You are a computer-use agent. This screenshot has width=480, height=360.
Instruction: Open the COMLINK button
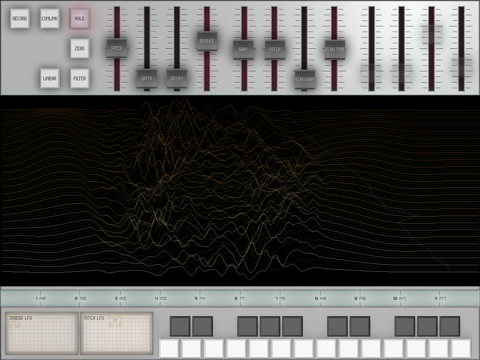point(50,19)
